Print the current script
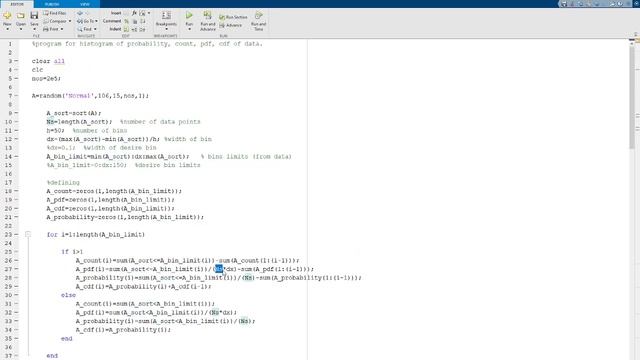Image resolution: width=640 pixels, height=360 pixels. tap(51, 29)
